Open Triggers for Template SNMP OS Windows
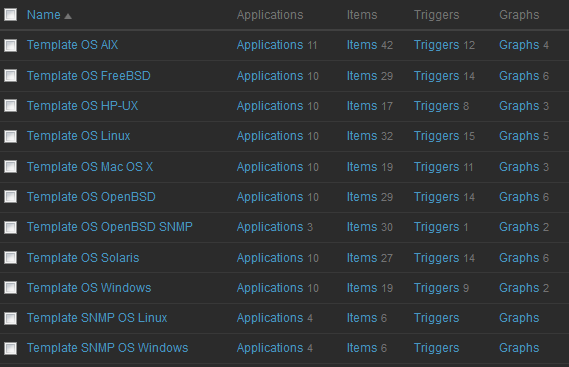Image resolution: width=569 pixels, height=367 pixels. coord(437,348)
